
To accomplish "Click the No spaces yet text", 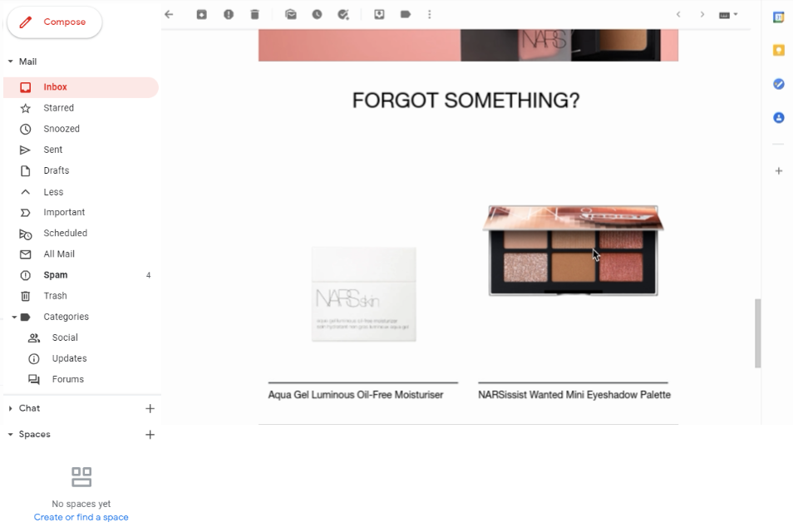I will click(81, 504).
